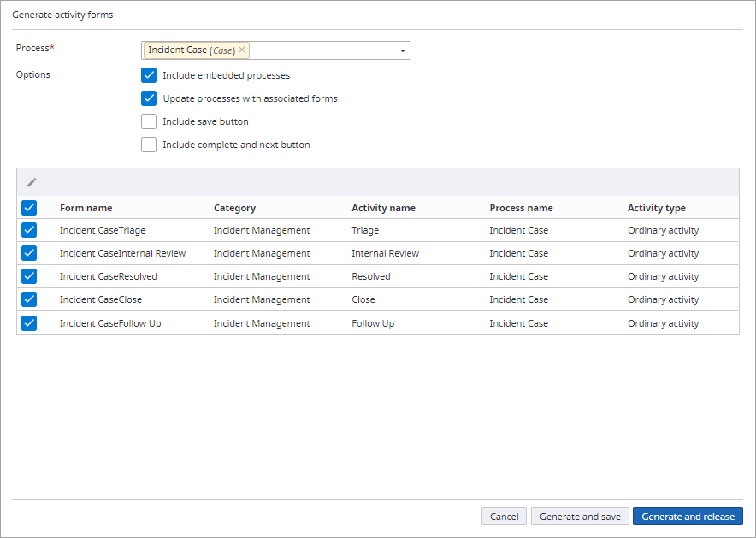
Task: Expand the Process picker to choose another process
Action: (x=402, y=50)
